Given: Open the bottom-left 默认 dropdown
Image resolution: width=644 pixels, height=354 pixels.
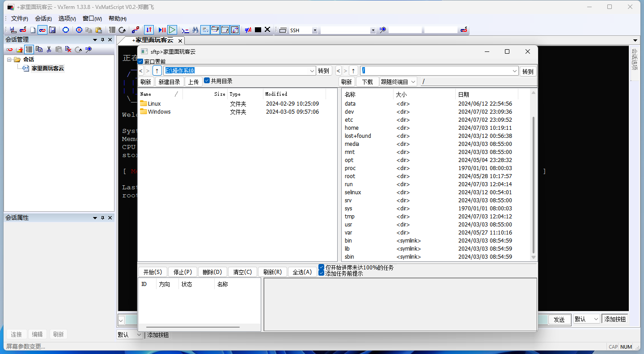Looking at the screenshot, I should click(x=130, y=335).
